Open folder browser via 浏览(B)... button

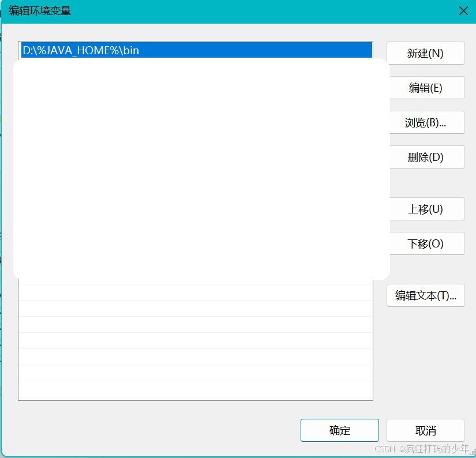point(426,122)
